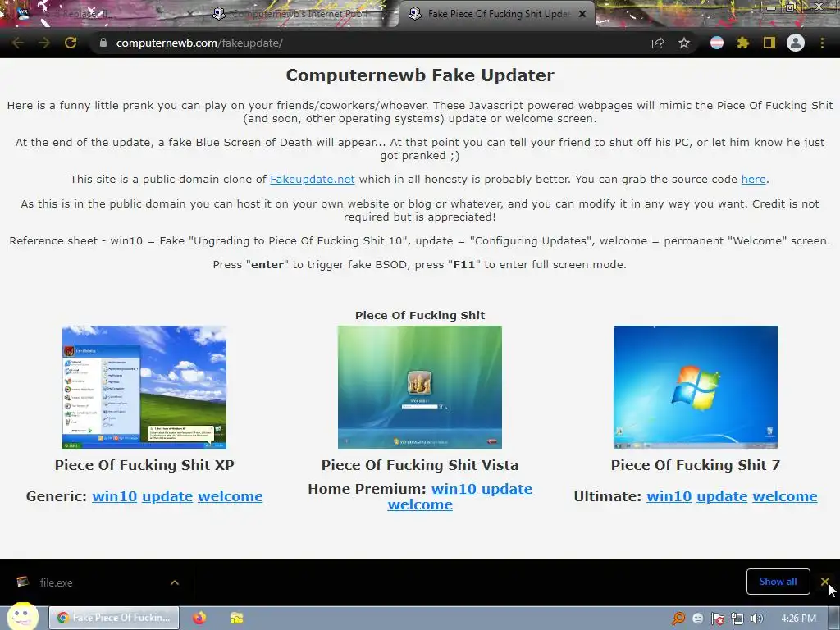Launch Firefox from the taskbar
The image size is (840, 630).
click(x=199, y=618)
